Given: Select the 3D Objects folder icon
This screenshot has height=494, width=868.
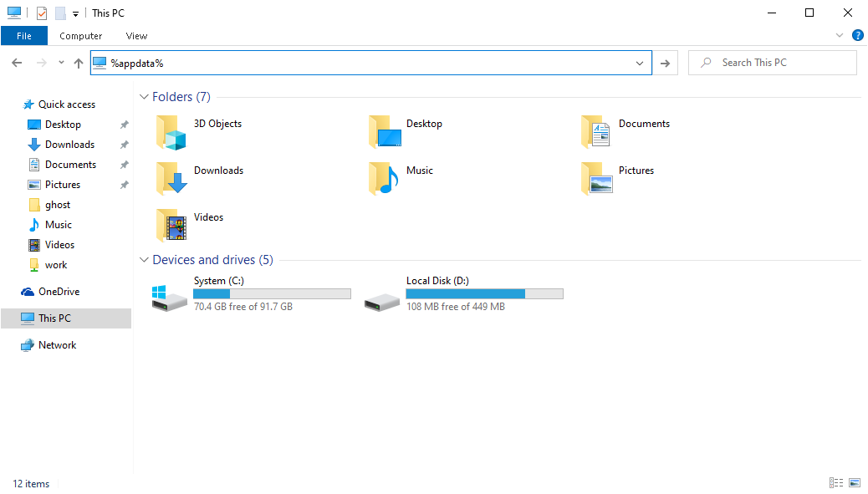Looking at the screenshot, I should click(171, 132).
